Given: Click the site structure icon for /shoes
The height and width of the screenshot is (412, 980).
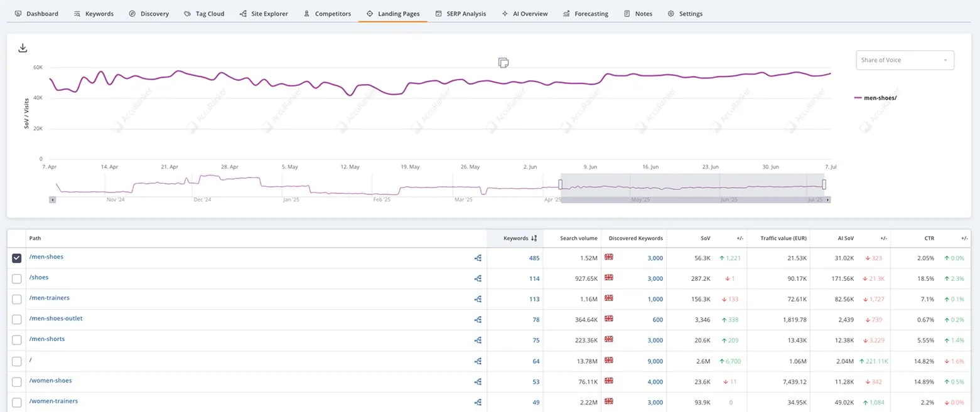Looking at the screenshot, I should (478, 278).
